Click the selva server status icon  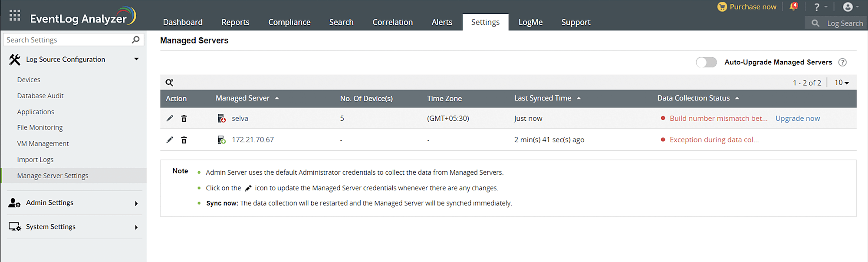click(x=222, y=118)
